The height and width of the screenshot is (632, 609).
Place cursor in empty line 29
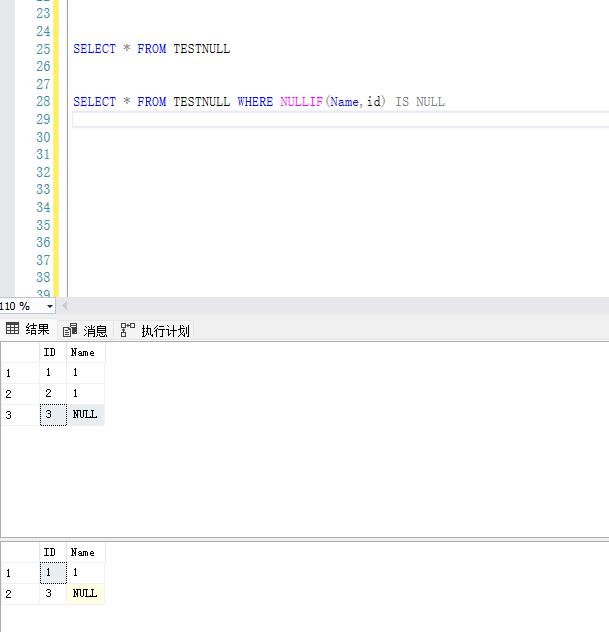coord(300,120)
